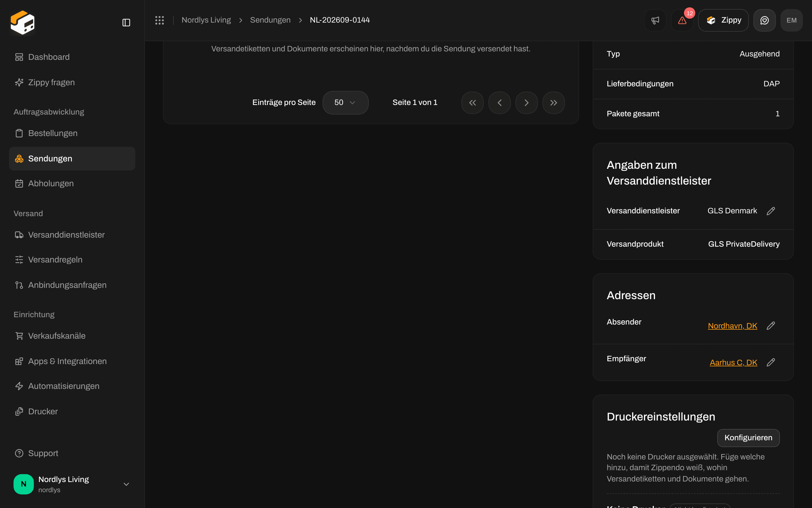Open Automatisierungen in sidebar

pyautogui.click(x=72, y=386)
